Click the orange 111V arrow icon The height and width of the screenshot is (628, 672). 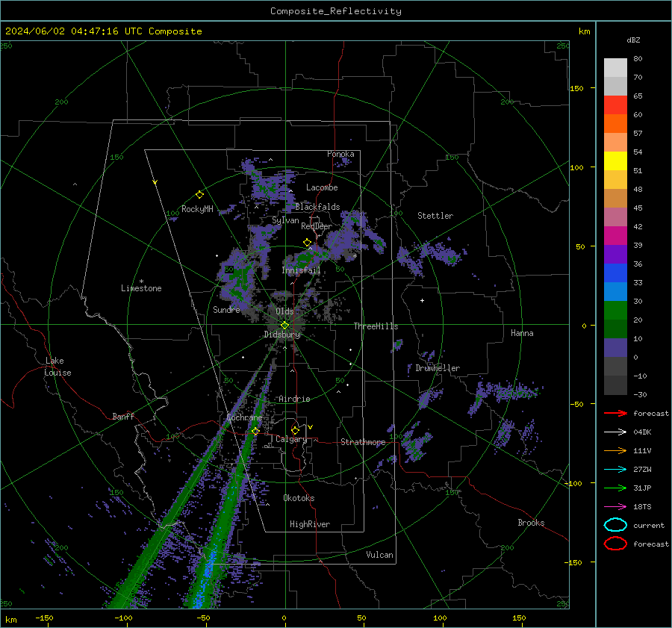click(615, 450)
